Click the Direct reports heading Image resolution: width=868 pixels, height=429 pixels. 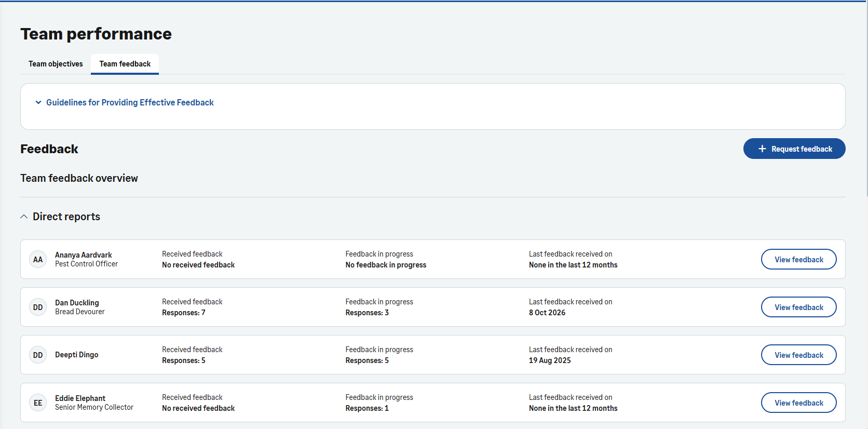click(66, 217)
